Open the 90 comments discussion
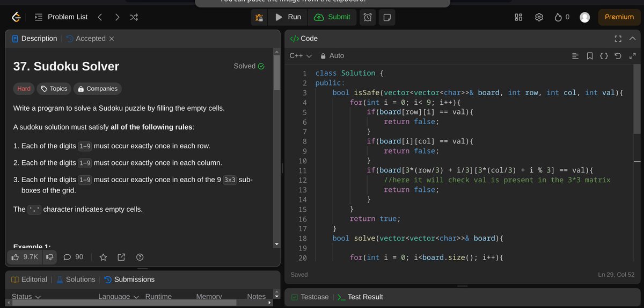This screenshot has width=644, height=308. click(74, 257)
